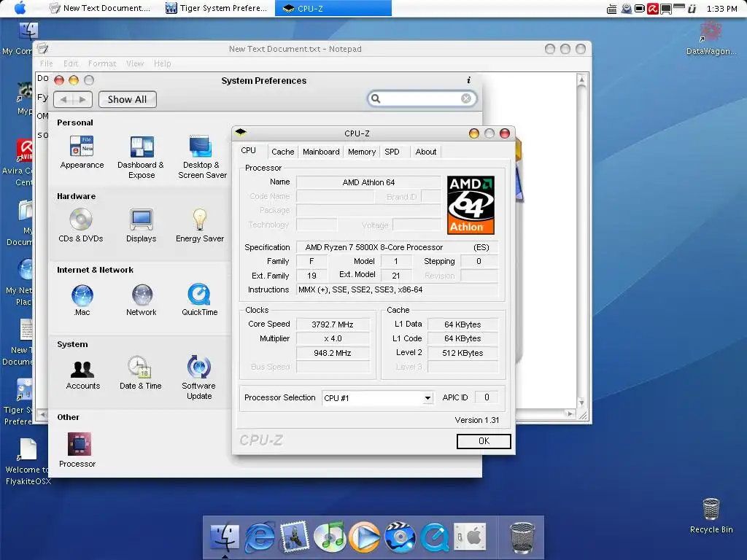Switch to the Cache tab in CPU-Z
Screen dimensions: 747x560
pos(282,152)
